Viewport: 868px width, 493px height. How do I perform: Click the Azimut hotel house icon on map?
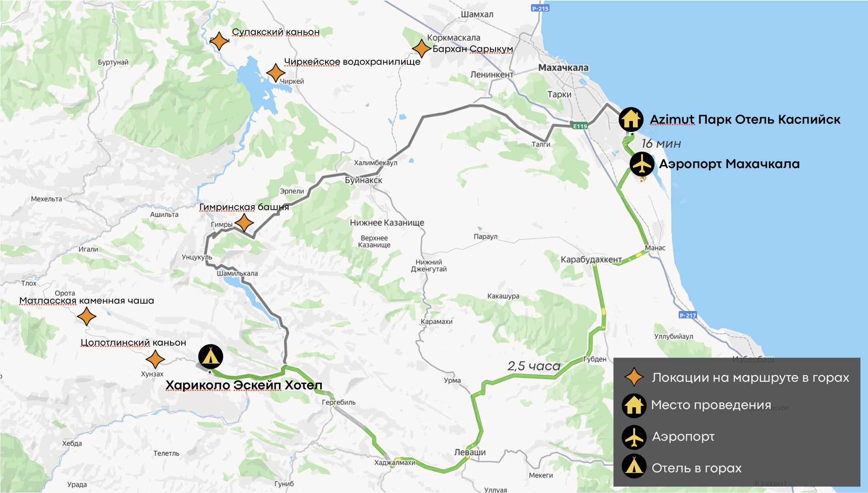click(631, 119)
